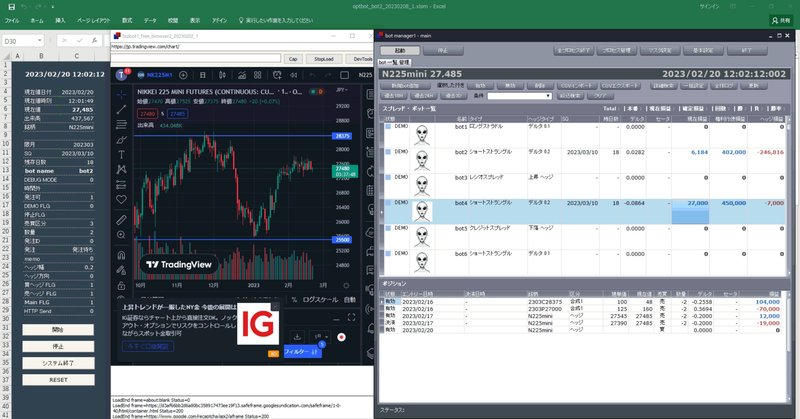Toggle the bot1 status checkbox
Screen dimensions: 800x419
point(388,127)
